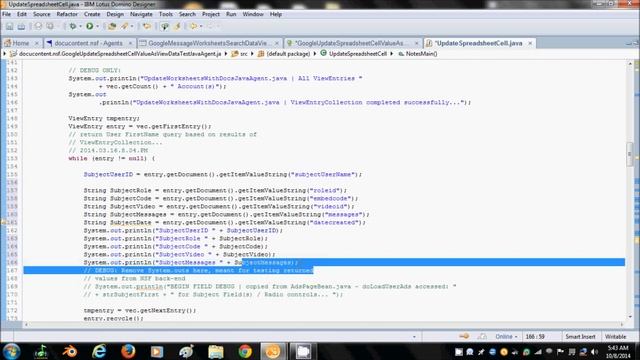Viewport: 640px width, 360px height.
Task: Open the Run launch dropdown arrow
Action: coord(97,27)
